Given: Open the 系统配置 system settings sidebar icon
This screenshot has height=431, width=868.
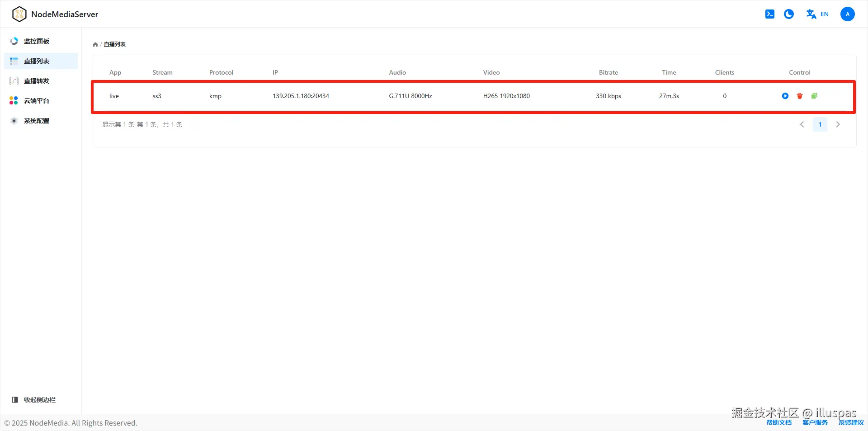Looking at the screenshot, I should pos(14,120).
